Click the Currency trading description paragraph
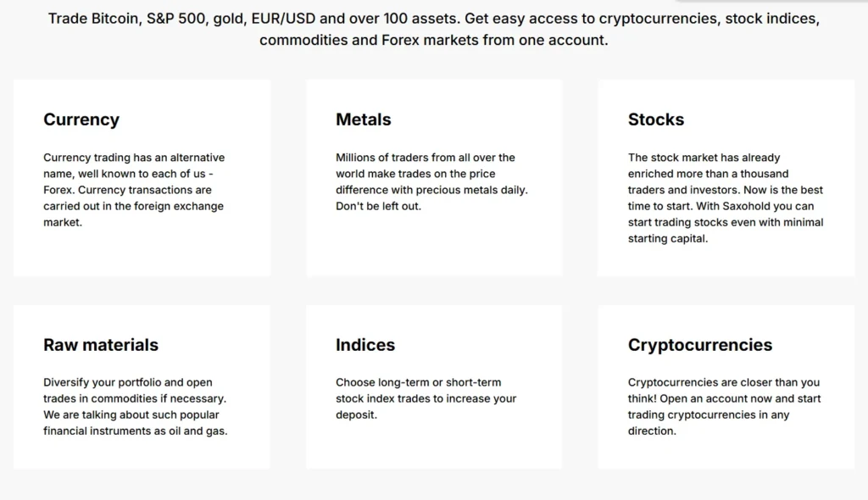868x500 pixels. click(134, 190)
